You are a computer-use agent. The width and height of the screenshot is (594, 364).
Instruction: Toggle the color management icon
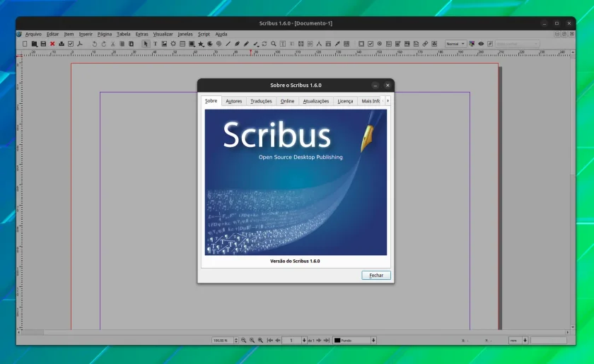[472, 44]
